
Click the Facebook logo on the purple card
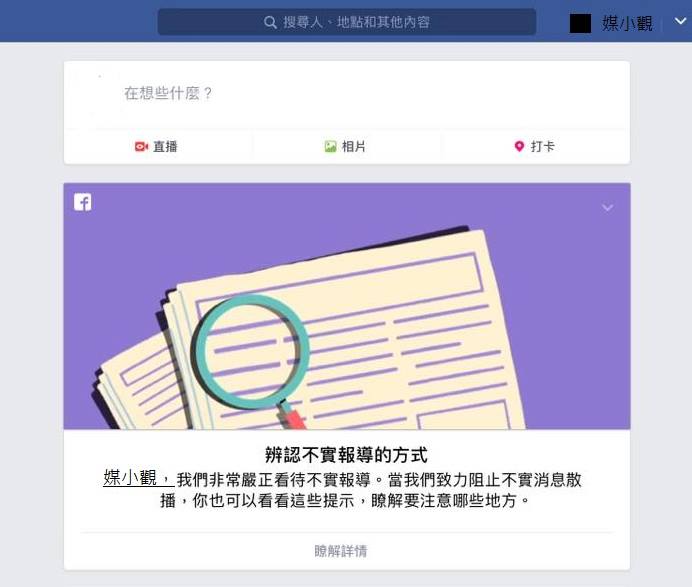83,202
